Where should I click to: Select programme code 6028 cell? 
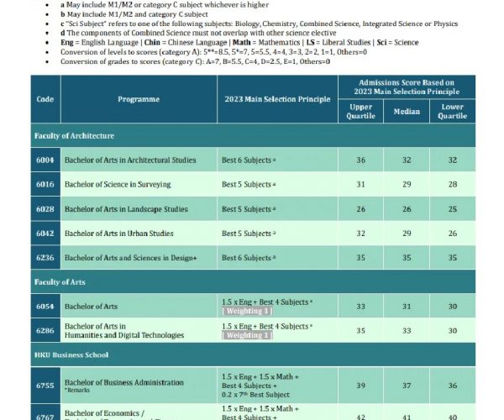coord(45,209)
